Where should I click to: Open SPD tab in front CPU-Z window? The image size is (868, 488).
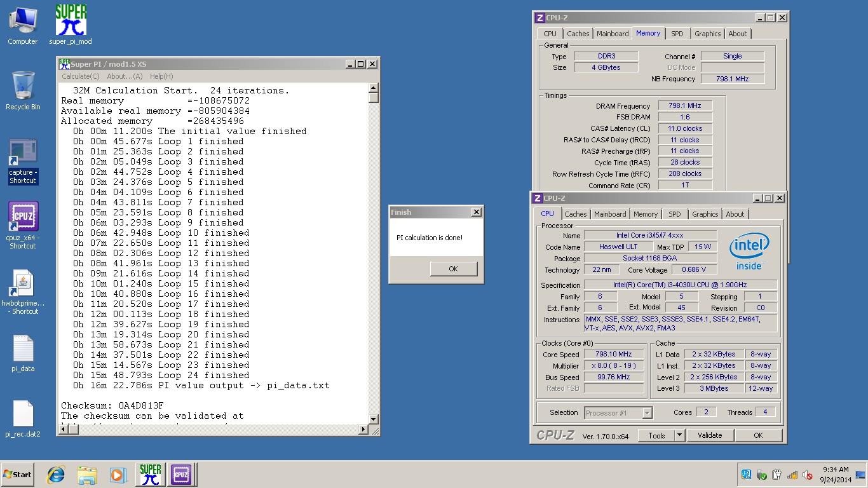click(675, 214)
